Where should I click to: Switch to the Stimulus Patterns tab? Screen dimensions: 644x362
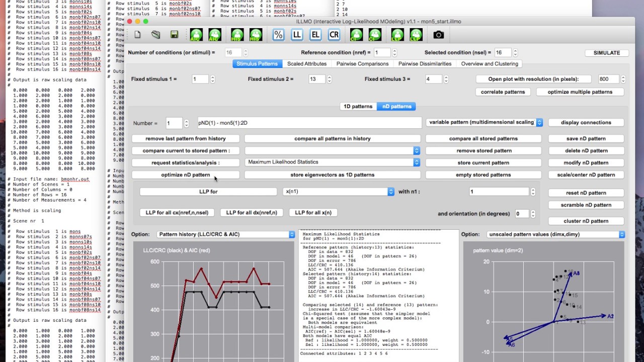pyautogui.click(x=257, y=64)
